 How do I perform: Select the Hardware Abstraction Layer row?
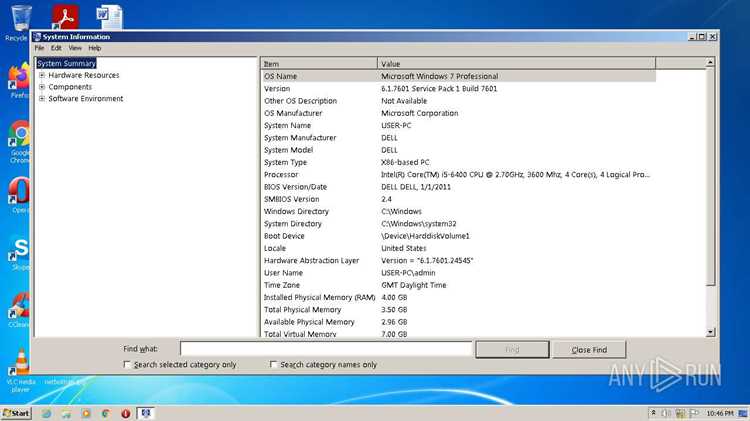pos(458,261)
